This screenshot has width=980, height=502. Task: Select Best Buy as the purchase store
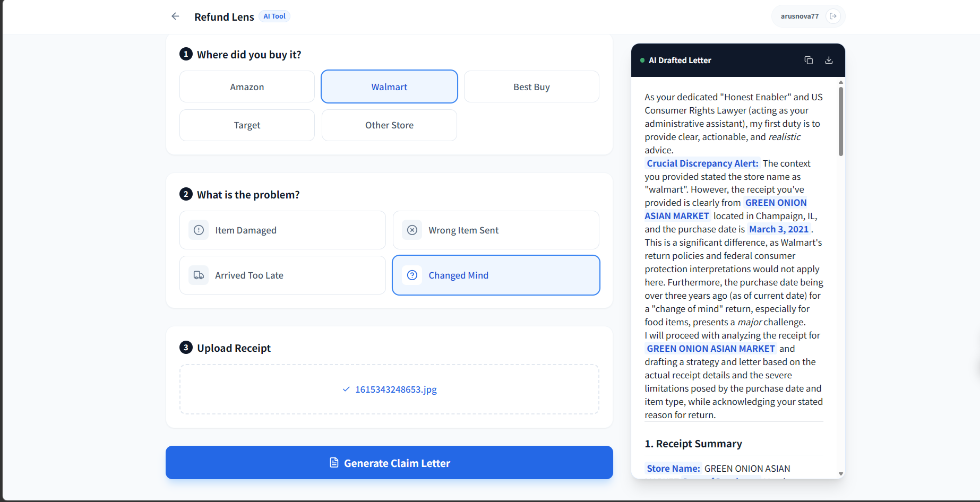point(531,86)
